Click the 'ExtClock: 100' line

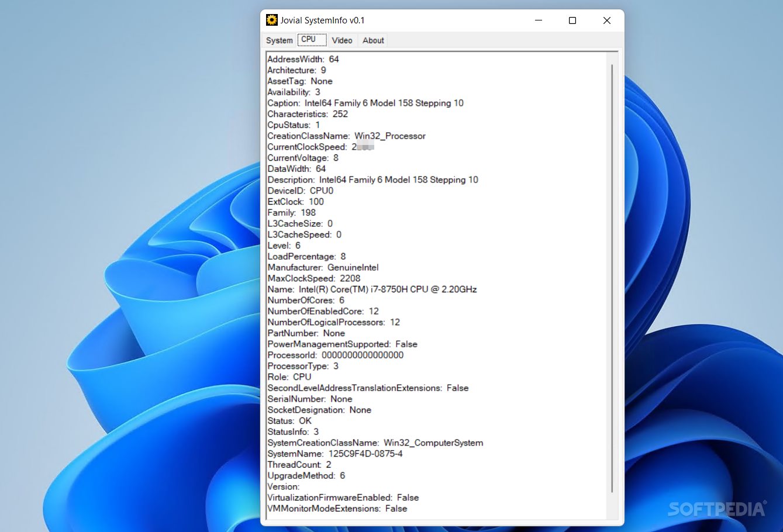(x=295, y=202)
